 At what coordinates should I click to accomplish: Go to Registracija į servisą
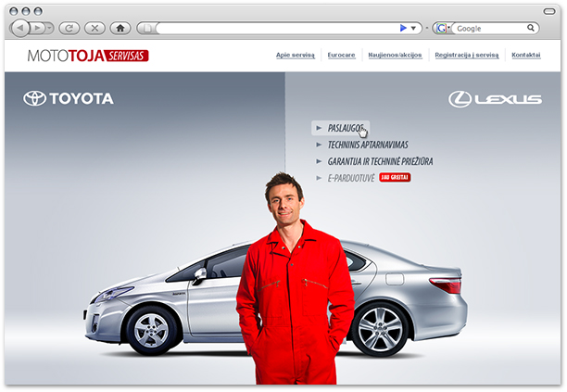(467, 55)
